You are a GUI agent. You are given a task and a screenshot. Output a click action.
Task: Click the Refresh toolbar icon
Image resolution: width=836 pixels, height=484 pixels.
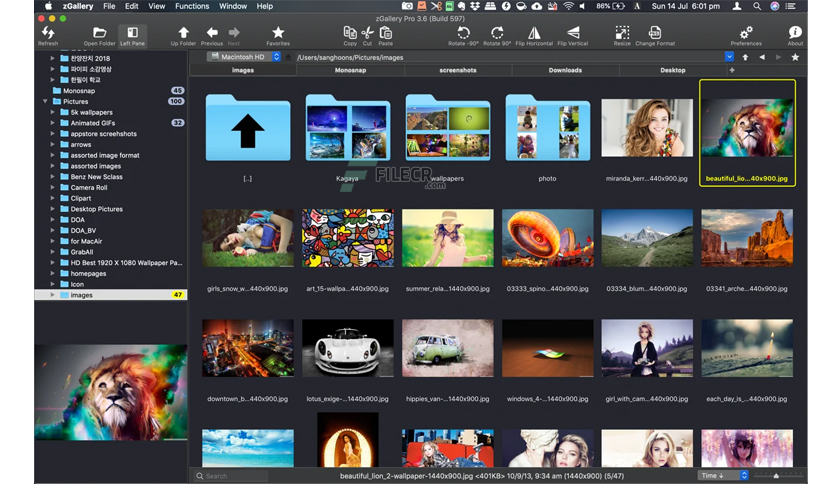coord(48,36)
